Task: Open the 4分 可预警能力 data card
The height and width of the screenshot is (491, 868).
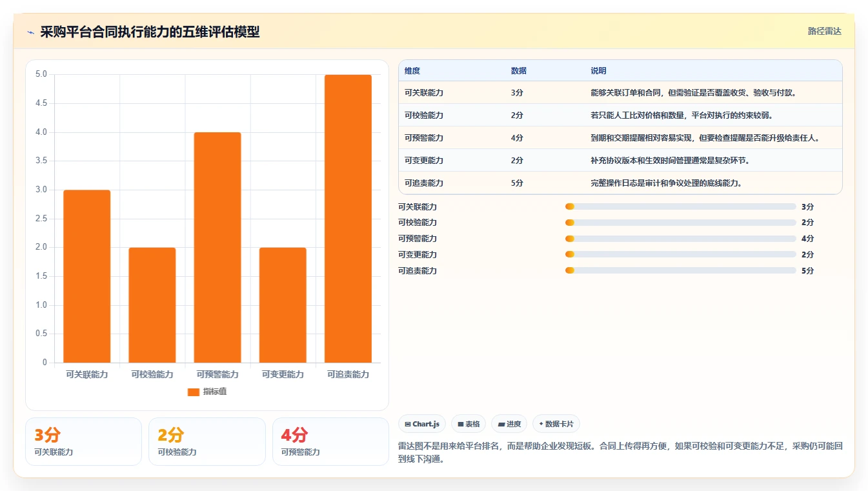Action: tap(330, 442)
